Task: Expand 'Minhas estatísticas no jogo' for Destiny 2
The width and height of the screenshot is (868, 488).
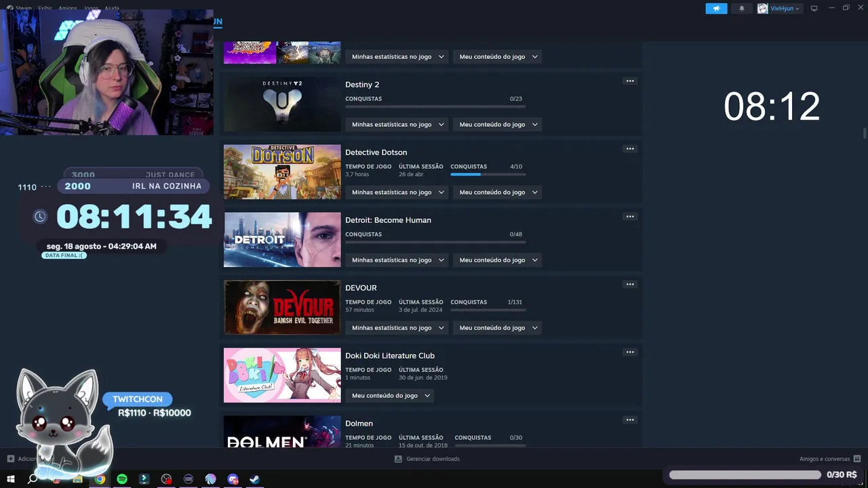Action: click(x=397, y=124)
